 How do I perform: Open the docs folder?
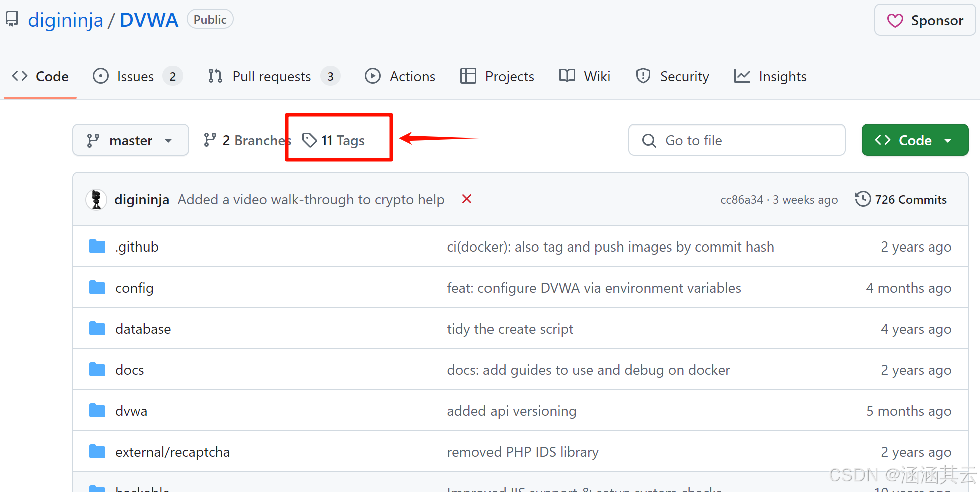129,370
